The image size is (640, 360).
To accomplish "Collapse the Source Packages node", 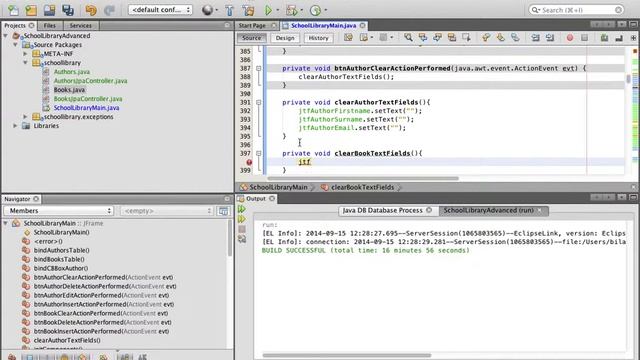I will (16, 45).
